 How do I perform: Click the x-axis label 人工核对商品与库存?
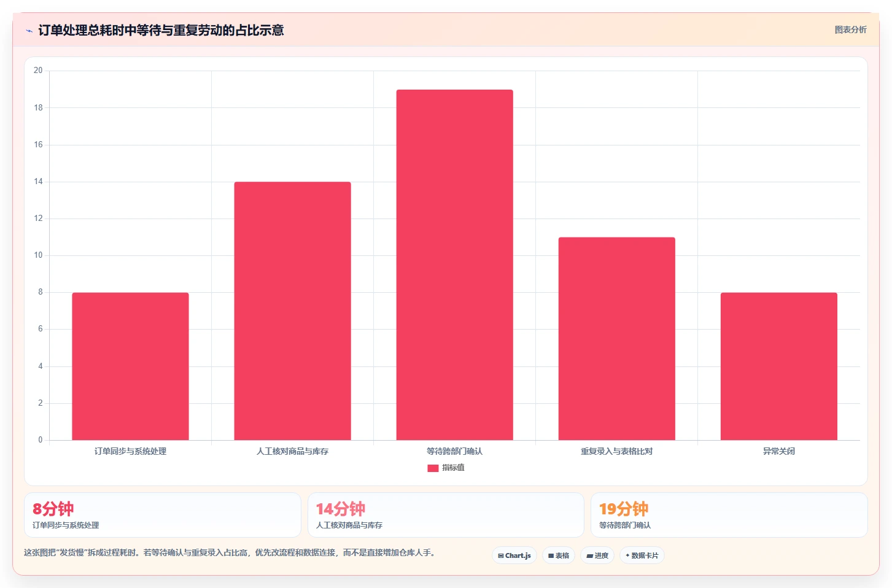(292, 451)
